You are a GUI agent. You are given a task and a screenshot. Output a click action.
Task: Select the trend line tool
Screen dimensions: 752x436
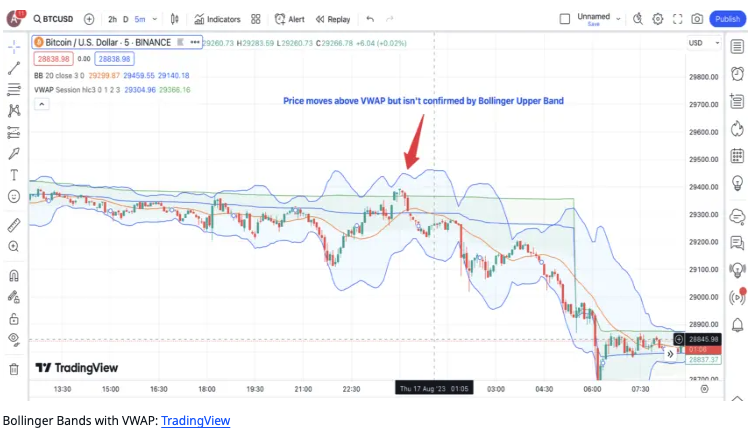click(x=14, y=69)
